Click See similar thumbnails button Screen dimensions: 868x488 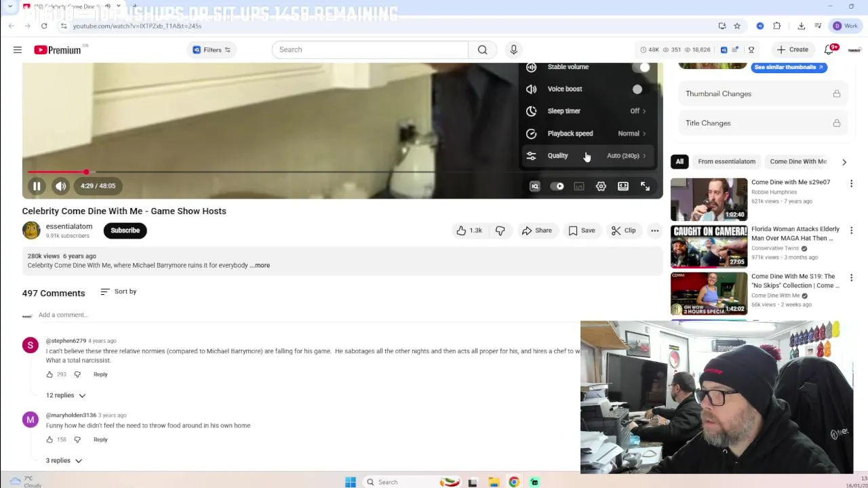click(789, 67)
